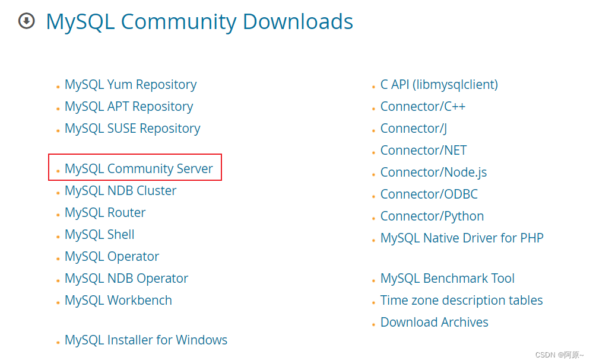Open the MySQL Router page
The height and width of the screenshot is (364, 593).
pos(105,212)
